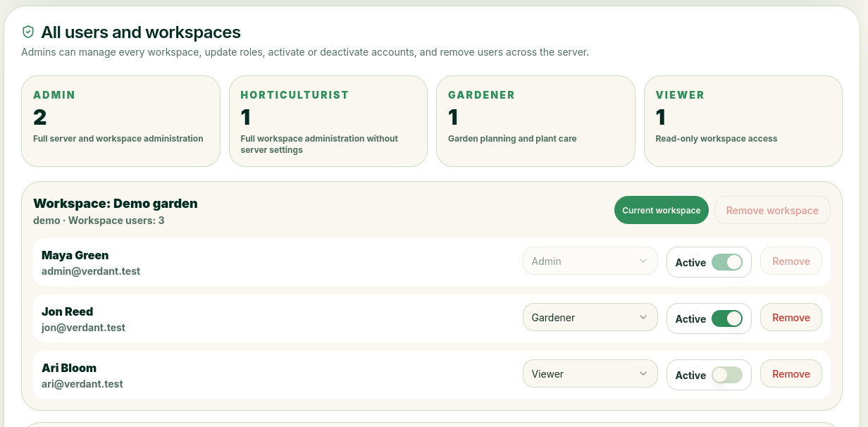Select the Viewer role summary card
This screenshot has height=427, width=868.
pyautogui.click(x=743, y=121)
